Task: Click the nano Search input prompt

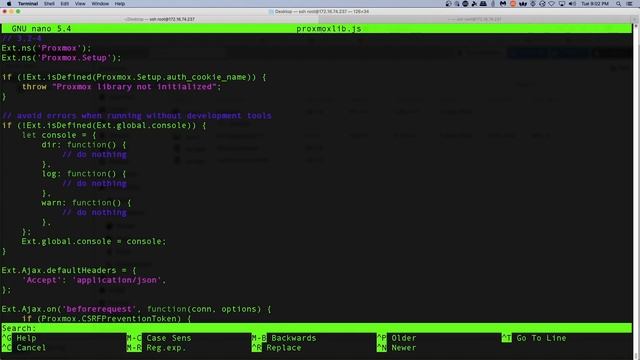Action: [x=316, y=328]
